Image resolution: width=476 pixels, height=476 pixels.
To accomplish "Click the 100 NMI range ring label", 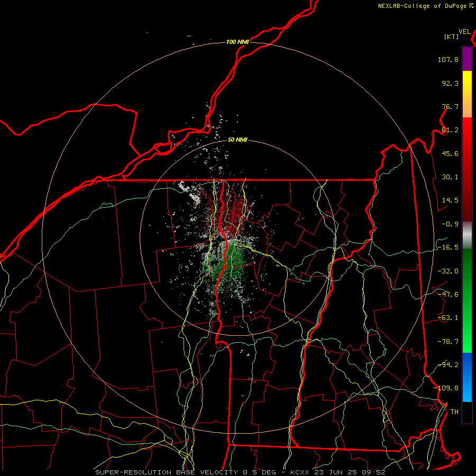I will click(x=237, y=42).
